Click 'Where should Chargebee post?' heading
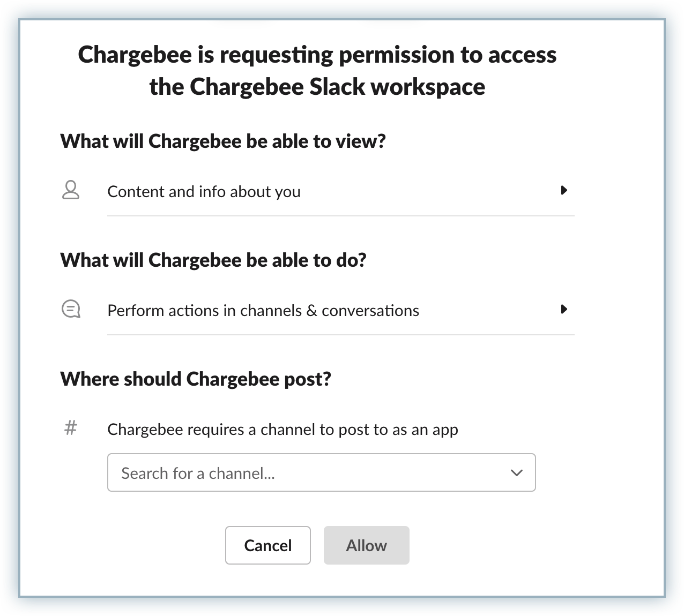This screenshot has height=616, width=684. point(196,379)
